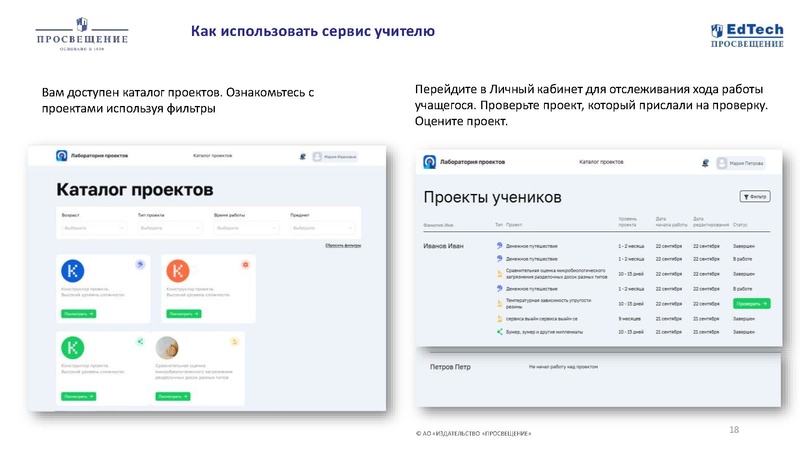Click the green K project avatar

pos(72,348)
